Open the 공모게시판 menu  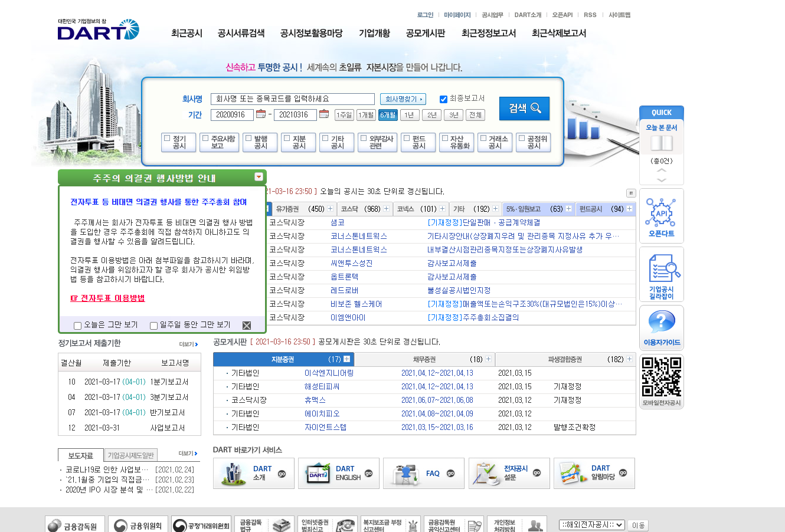tap(426, 33)
